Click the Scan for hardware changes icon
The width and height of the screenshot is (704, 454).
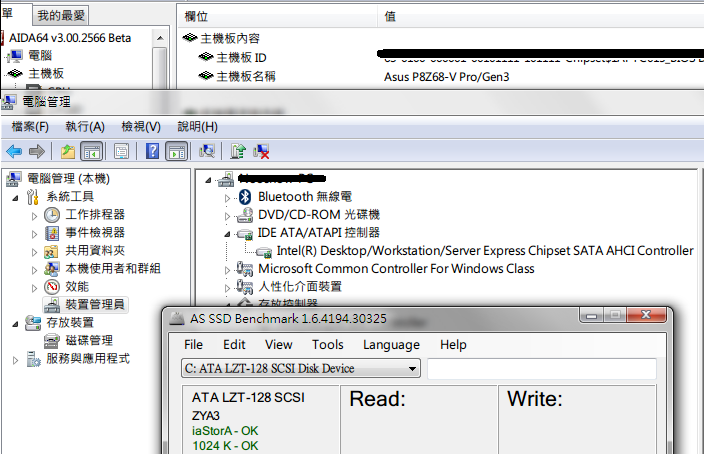(x=207, y=151)
